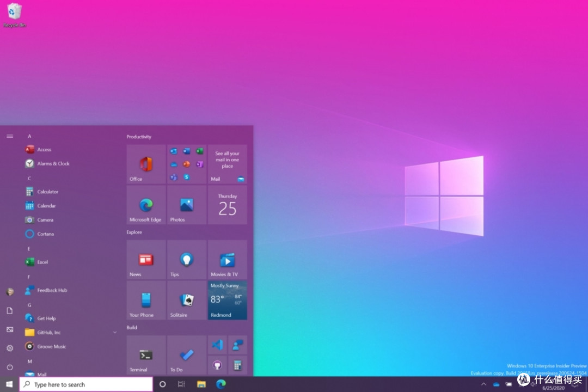This screenshot has width=588, height=392.
Task: Open the Your Phone tile
Action: pyautogui.click(x=145, y=301)
